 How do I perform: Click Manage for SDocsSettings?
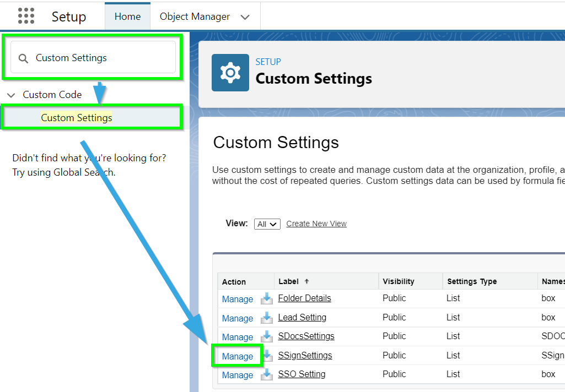[x=238, y=337]
